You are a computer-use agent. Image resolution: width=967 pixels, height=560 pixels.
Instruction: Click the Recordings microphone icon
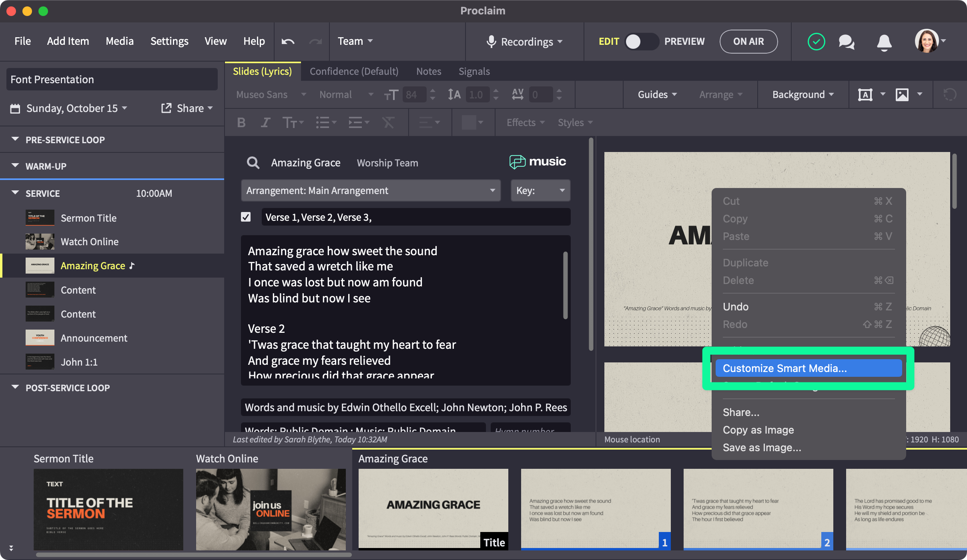pos(492,42)
